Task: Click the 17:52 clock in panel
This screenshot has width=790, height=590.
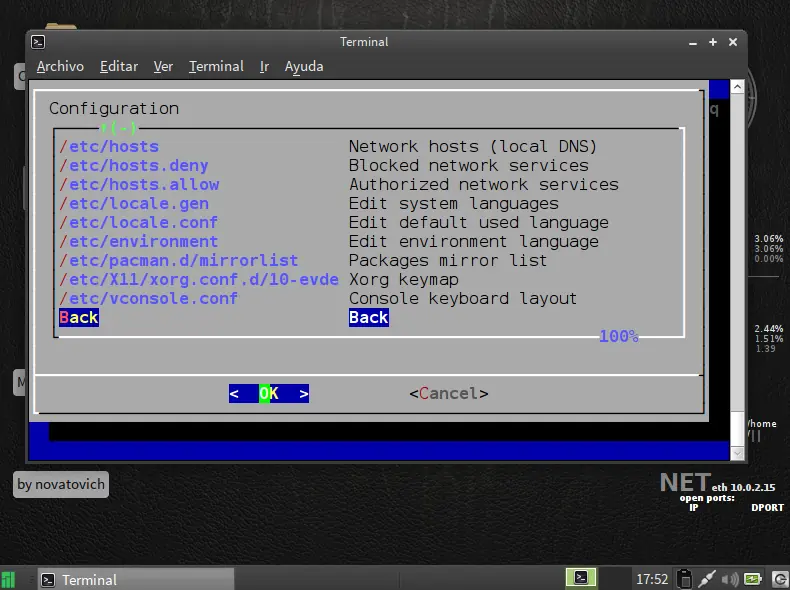Action: point(652,579)
